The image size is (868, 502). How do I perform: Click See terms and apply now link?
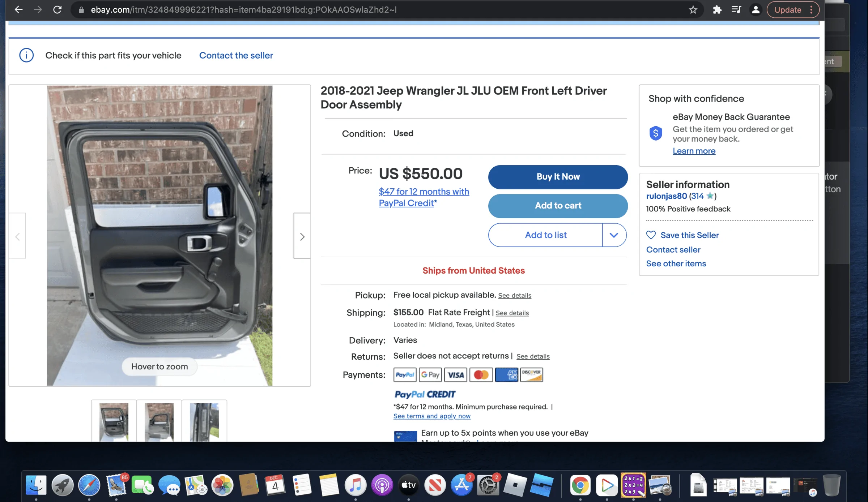tap(432, 416)
